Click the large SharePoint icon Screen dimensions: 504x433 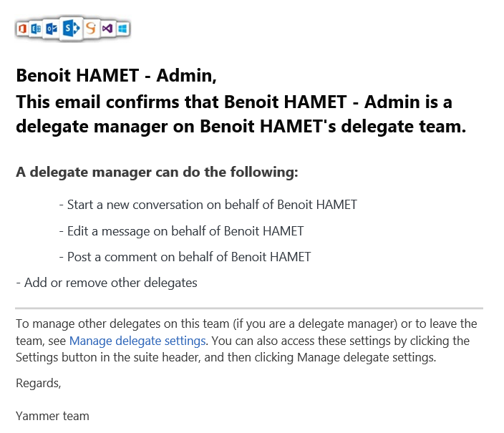coord(70,29)
